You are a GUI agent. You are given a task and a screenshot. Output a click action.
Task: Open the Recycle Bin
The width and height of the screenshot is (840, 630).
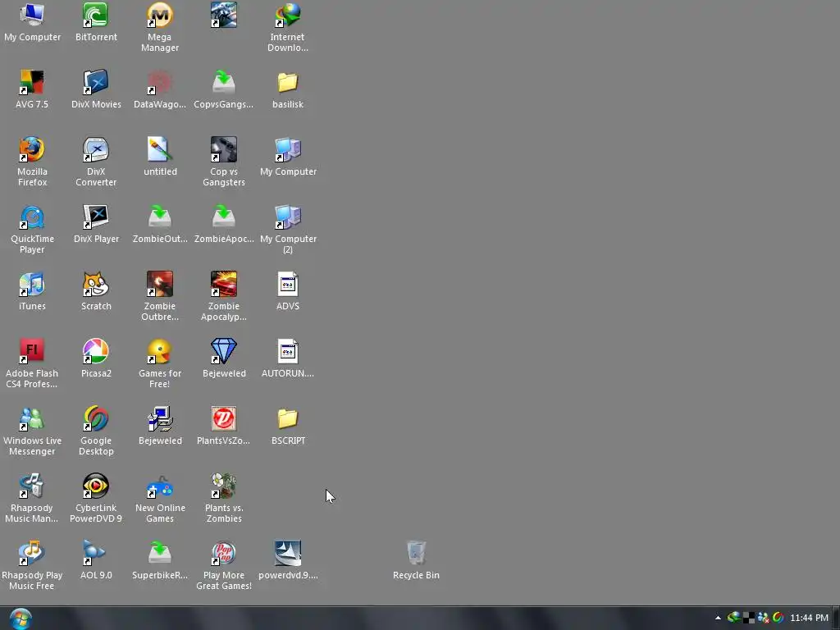tap(416, 559)
